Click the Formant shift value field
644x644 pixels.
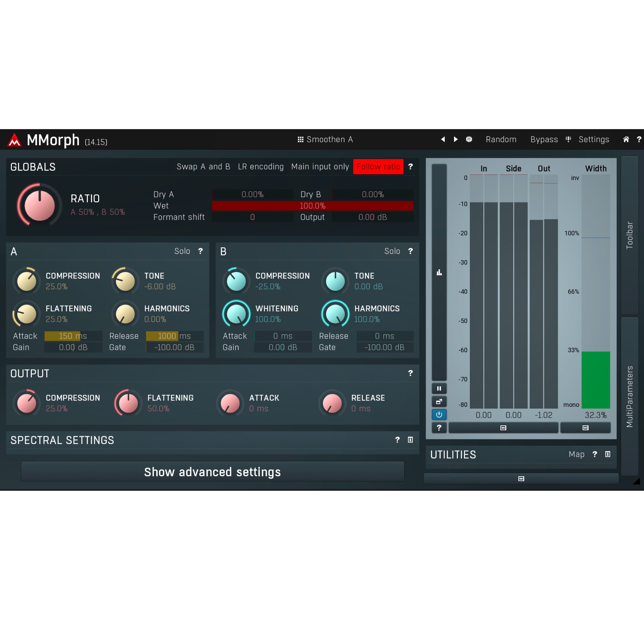click(252, 217)
